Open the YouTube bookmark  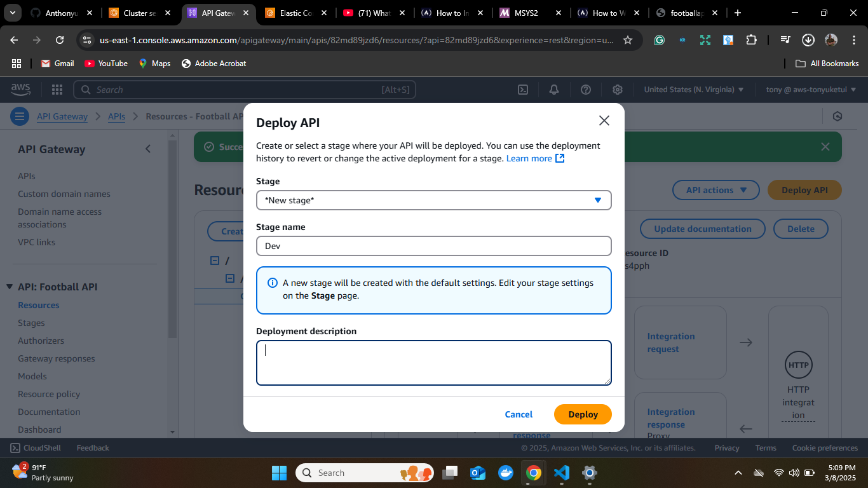pyautogui.click(x=106, y=64)
